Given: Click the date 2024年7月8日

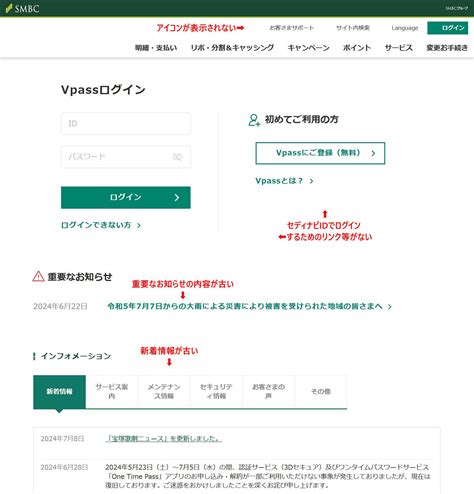Looking at the screenshot, I should pyautogui.click(x=62, y=439).
